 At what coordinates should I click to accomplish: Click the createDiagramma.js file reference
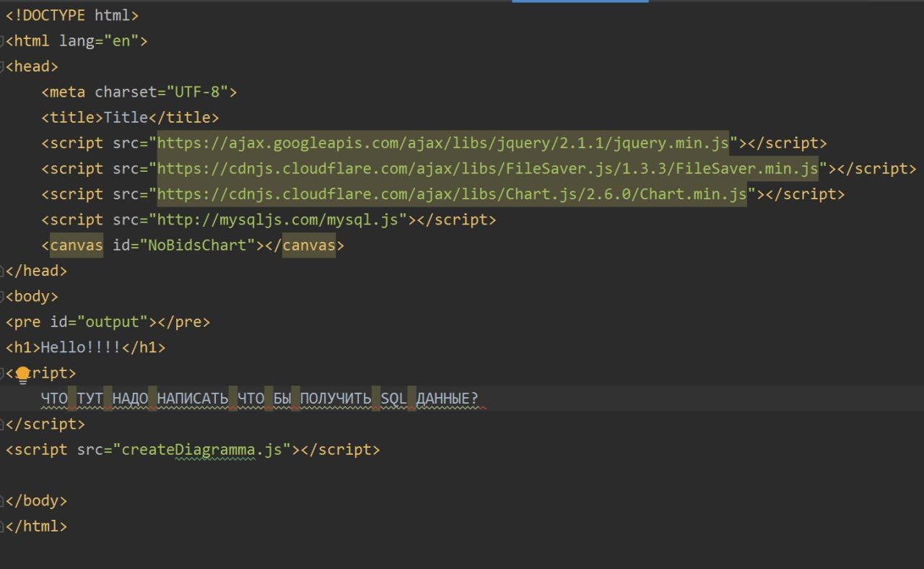pos(201,449)
